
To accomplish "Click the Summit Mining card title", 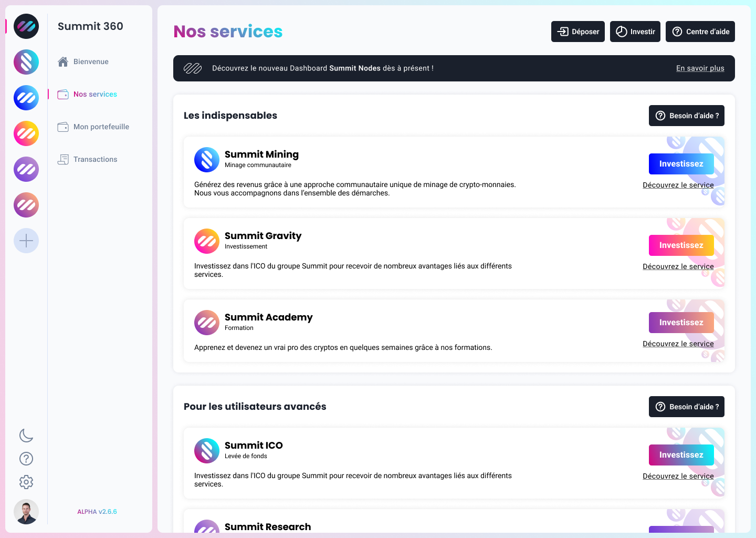I will coord(261,154).
